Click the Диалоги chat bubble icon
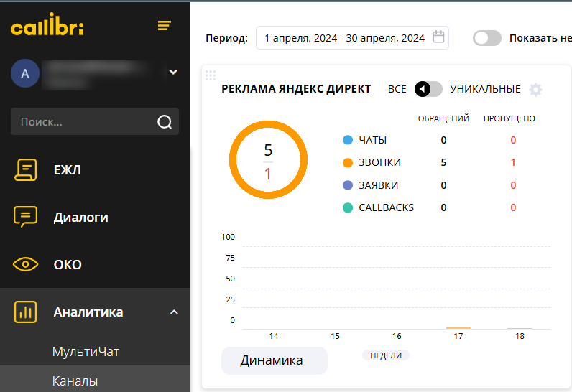This screenshot has width=572, height=392. click(25, 217)
